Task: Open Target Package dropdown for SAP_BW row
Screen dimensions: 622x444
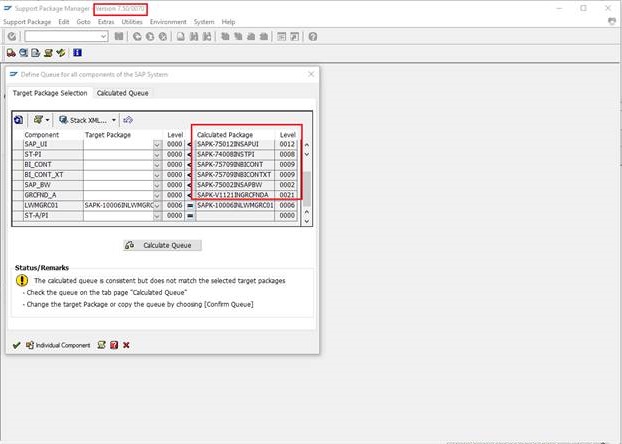Action: pos(157,185)
